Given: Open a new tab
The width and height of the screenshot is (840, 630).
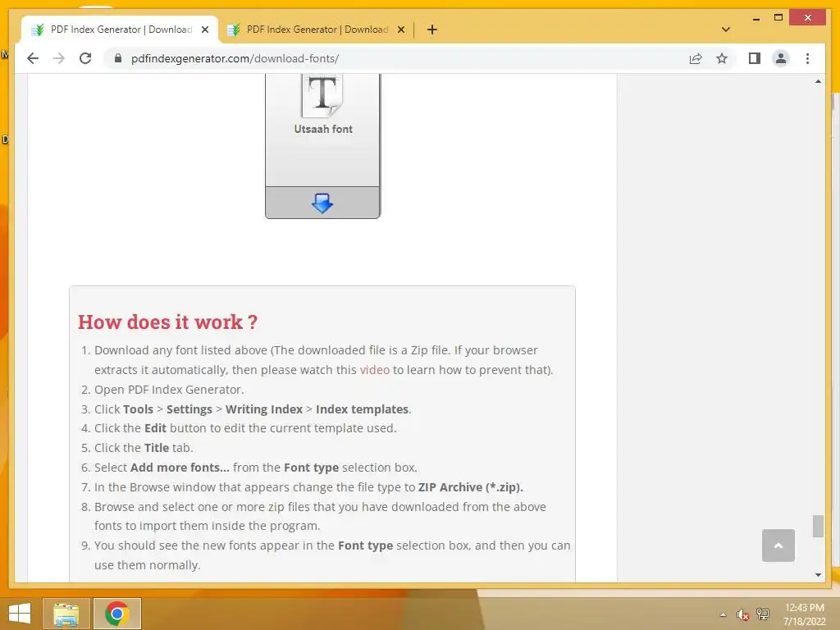Looking at the screenshot, I should (x=431, y=30).
